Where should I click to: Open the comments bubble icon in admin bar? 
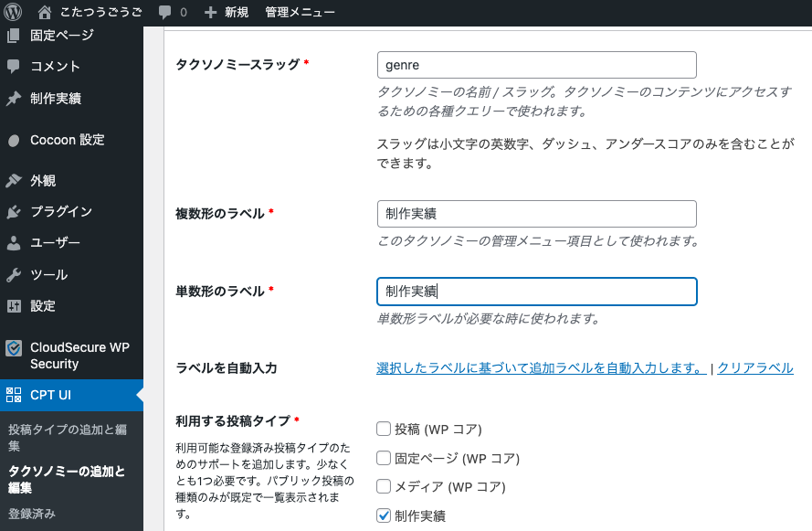pyautogui.click(x=164, y=13)
